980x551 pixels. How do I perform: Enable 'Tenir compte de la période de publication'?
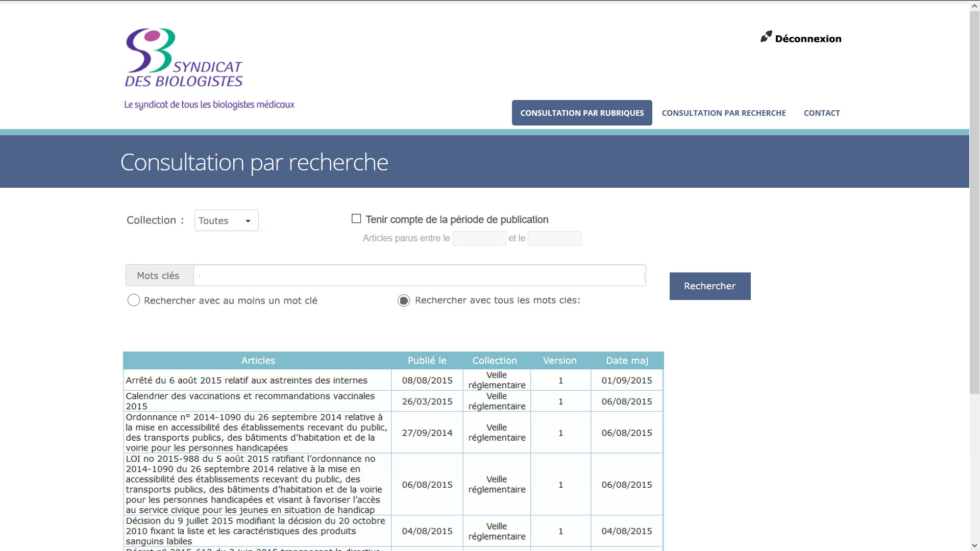(x=356, y=218)
